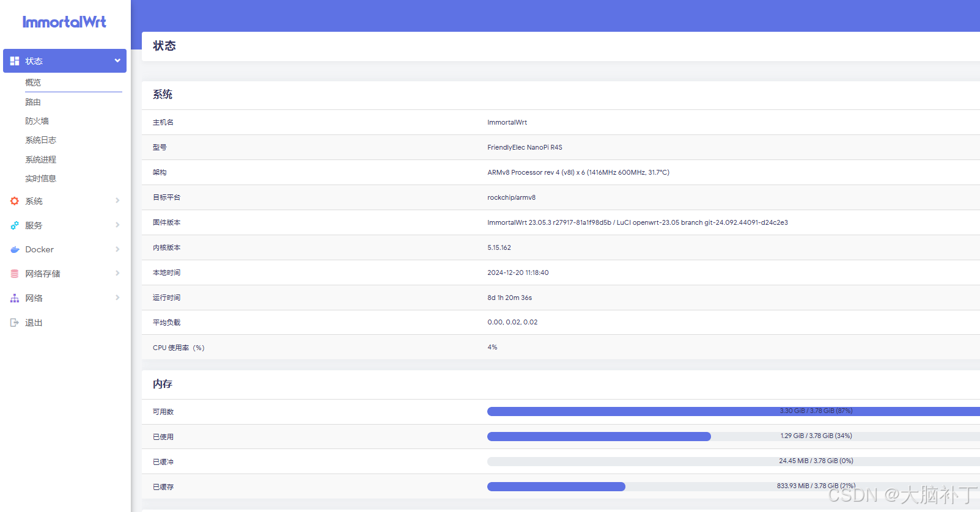Click the 已缓冲 row label
The image size is (980, 512).
(163, 462)
